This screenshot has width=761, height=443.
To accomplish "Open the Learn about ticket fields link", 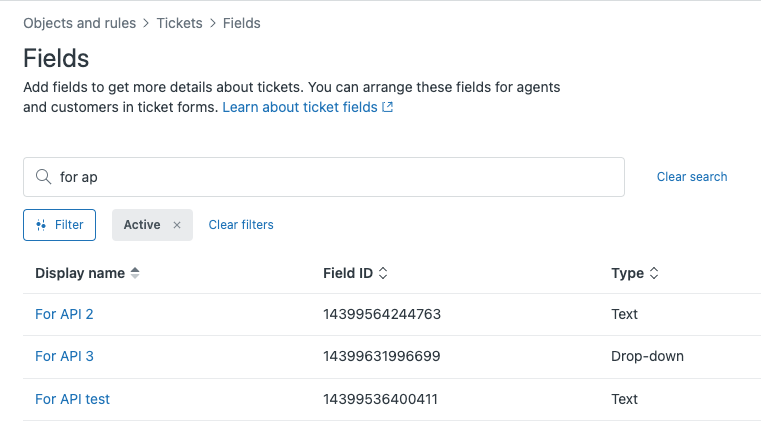I will coord(300,107).
